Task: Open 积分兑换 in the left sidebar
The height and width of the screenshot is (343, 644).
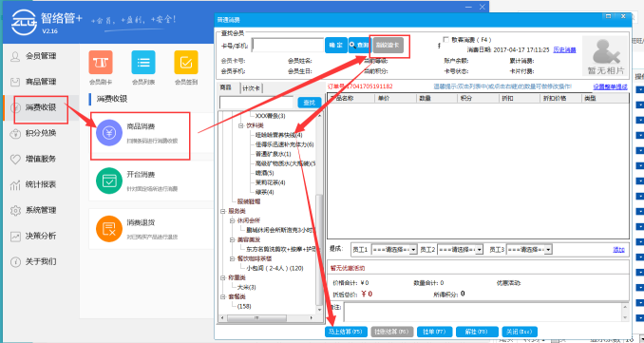Action: coord(41,133)
